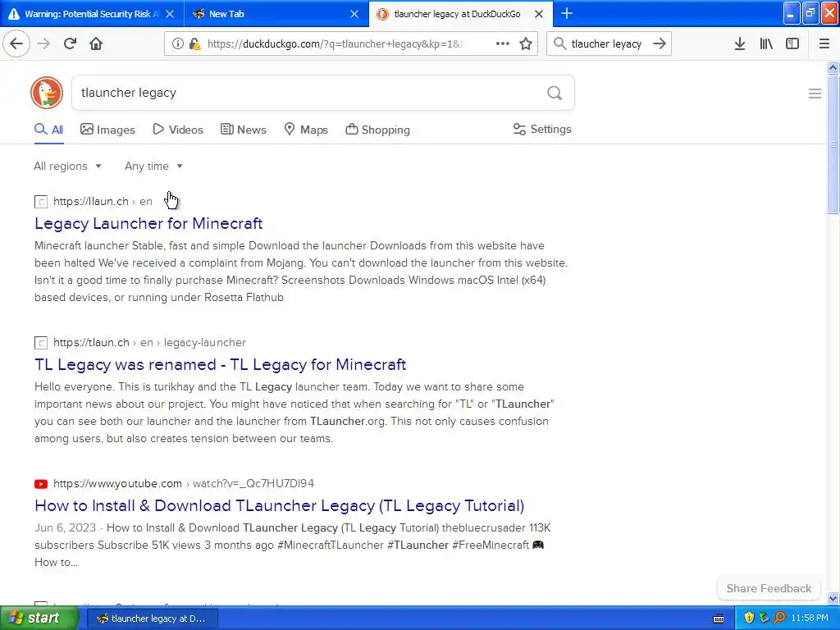Select the All search category

tap(49, 130)
